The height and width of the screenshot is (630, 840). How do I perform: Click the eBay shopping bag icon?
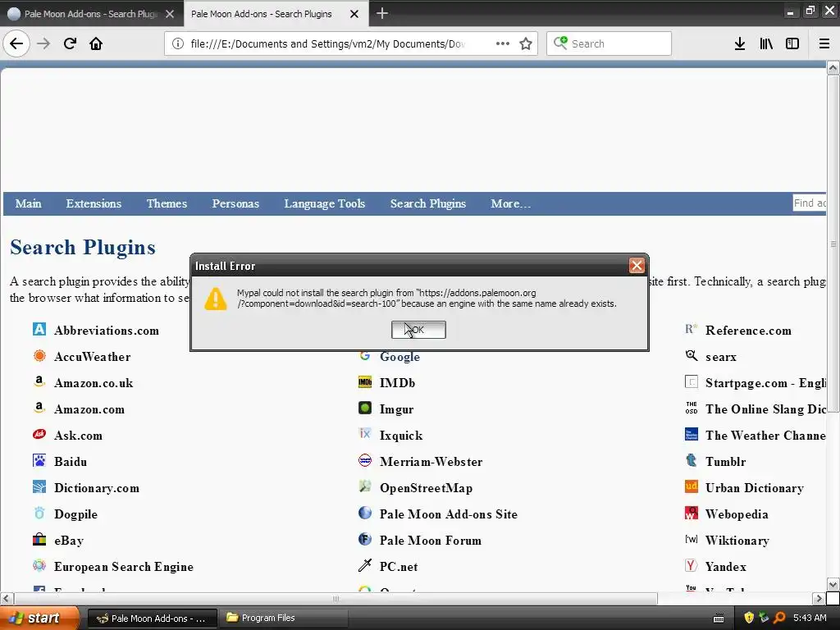[39, 539]
